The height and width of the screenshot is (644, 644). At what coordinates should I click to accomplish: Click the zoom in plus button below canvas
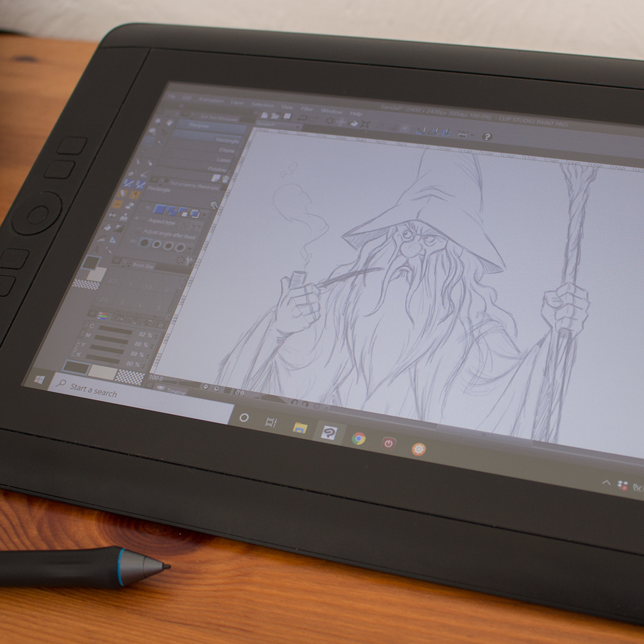tap(216, 389)
